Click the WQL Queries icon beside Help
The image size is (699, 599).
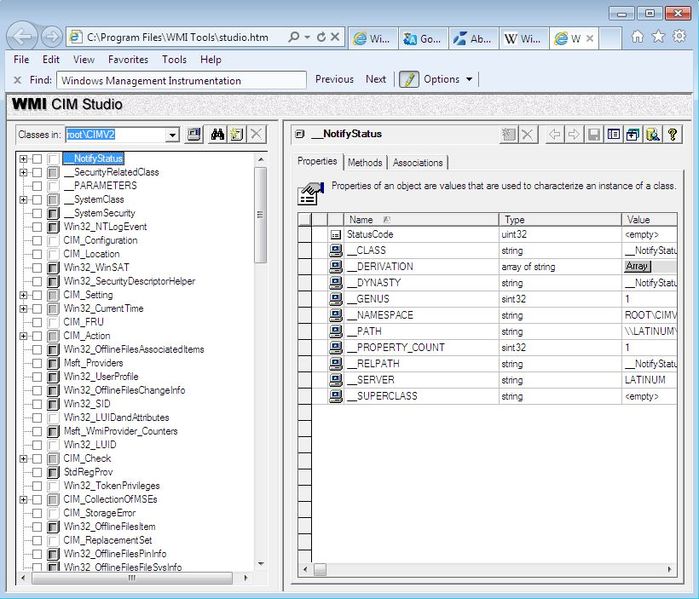pos(653,134)
